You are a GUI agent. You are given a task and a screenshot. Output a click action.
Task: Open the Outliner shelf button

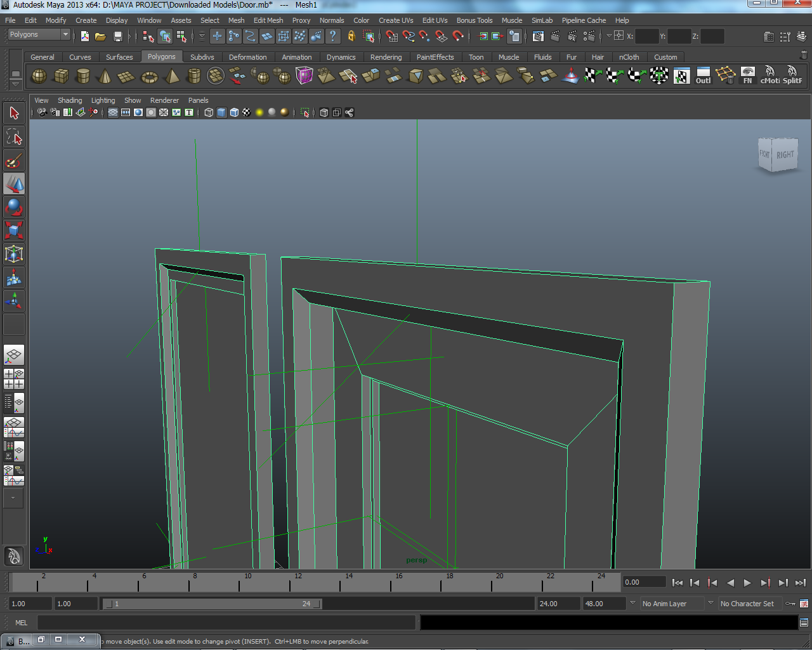703,76
